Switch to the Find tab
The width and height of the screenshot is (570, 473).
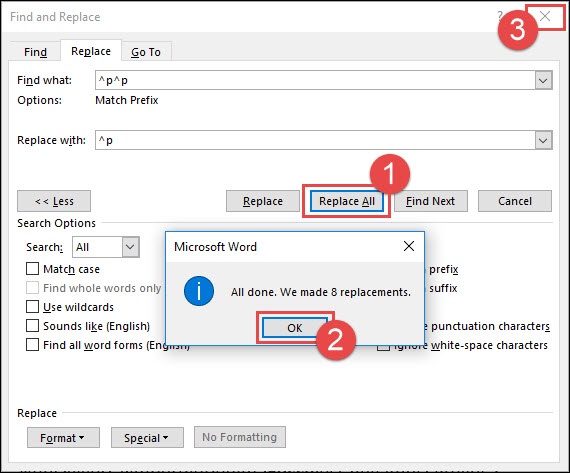[35, 52]
